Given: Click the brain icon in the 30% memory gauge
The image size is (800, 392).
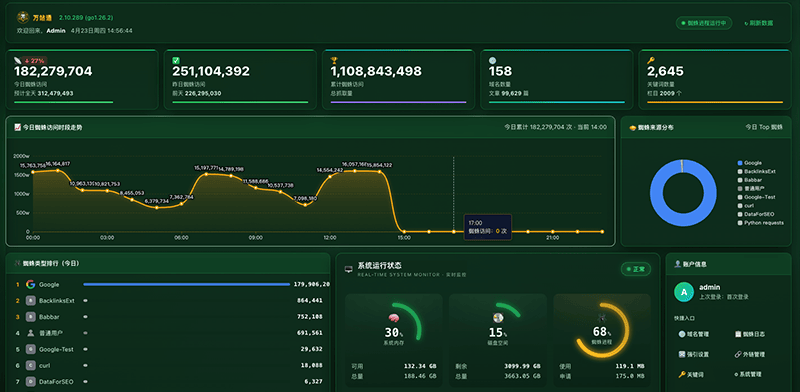Looking at the screenshot, I should coord(393,318).
